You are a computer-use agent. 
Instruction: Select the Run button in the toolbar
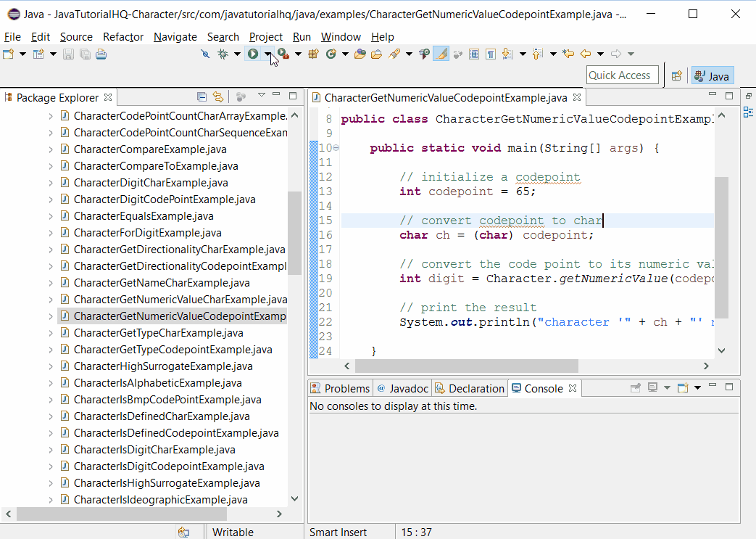click(252, 54)
